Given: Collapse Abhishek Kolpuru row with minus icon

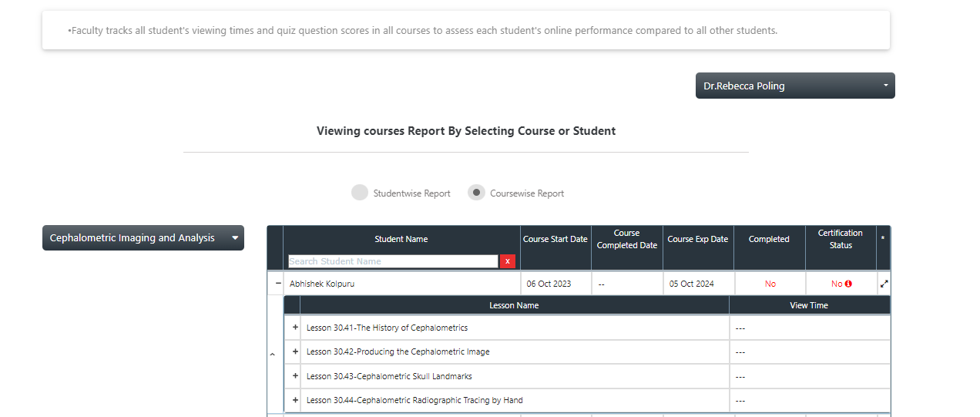Looking at the screenshot, I should pos(278,284).
